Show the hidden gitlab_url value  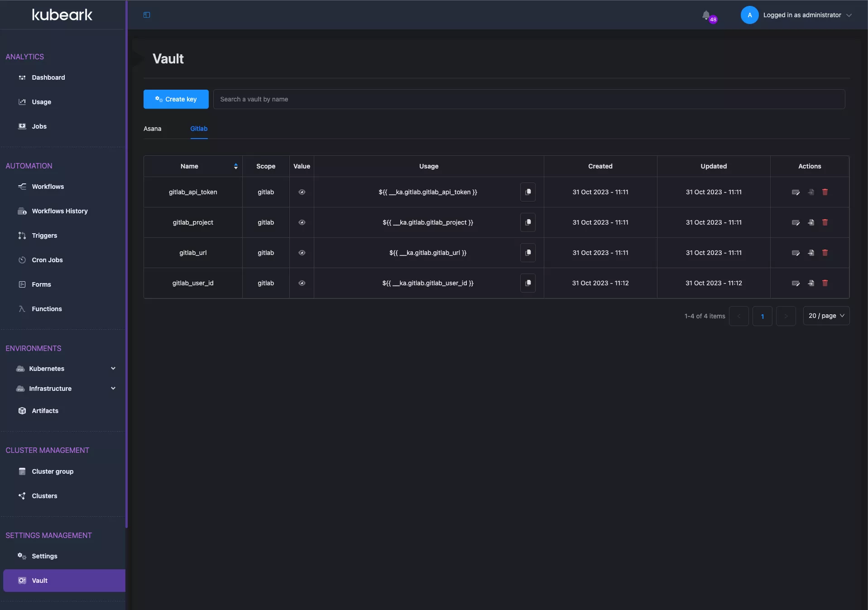coord(302,253)
